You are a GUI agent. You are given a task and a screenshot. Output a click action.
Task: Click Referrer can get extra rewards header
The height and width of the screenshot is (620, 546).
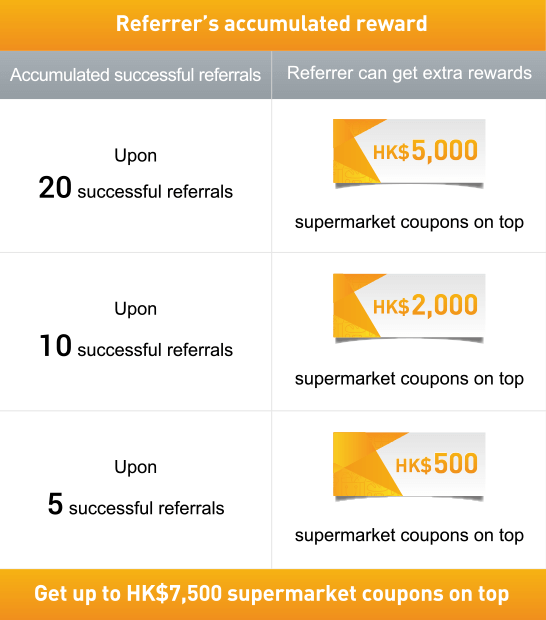click(409, 73)
